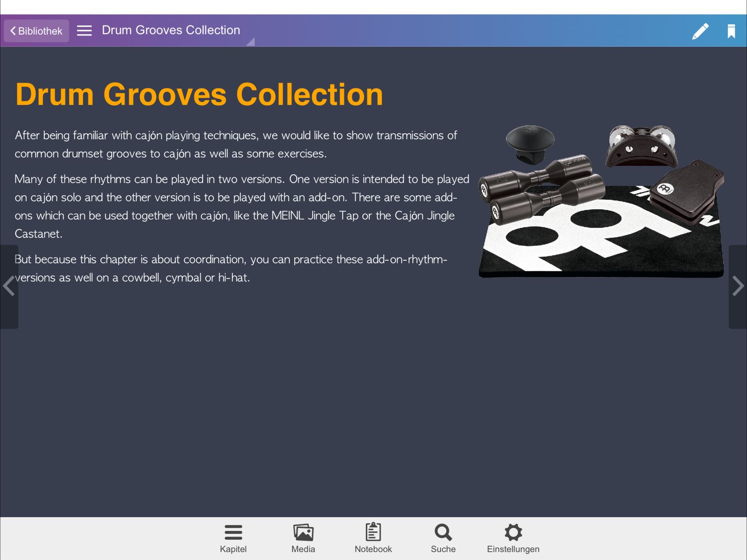
Task: Bookmark this page with bookmark icon
Action: pyautogui.click(x=731, y=31)
